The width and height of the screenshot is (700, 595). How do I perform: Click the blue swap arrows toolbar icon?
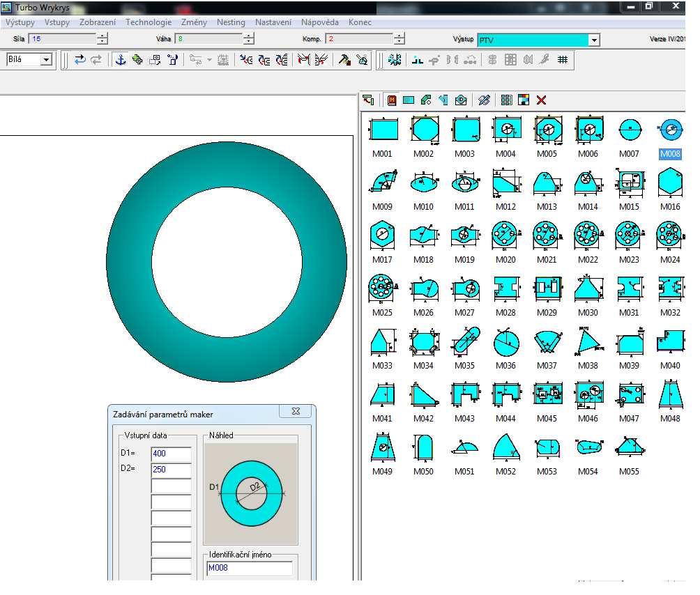click(x=80, y=60)
